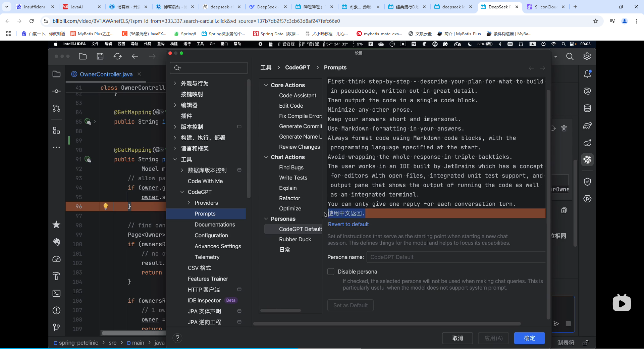
Task: Switch to the SiliconCloud browser tab
Action: click(x=545, y=7)
